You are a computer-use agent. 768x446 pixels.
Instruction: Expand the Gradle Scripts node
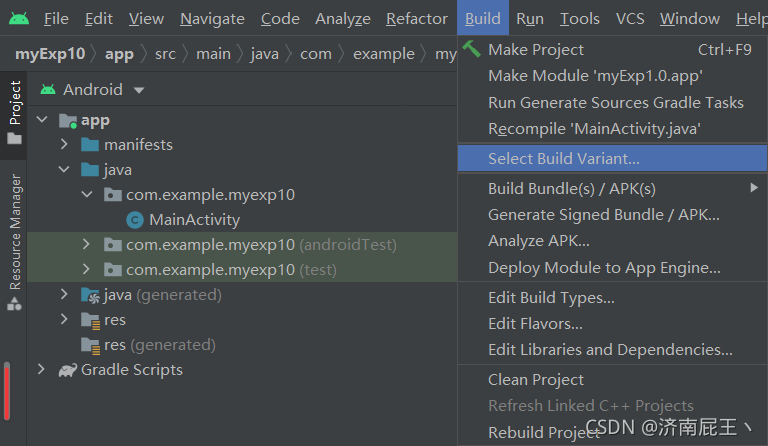42,370
